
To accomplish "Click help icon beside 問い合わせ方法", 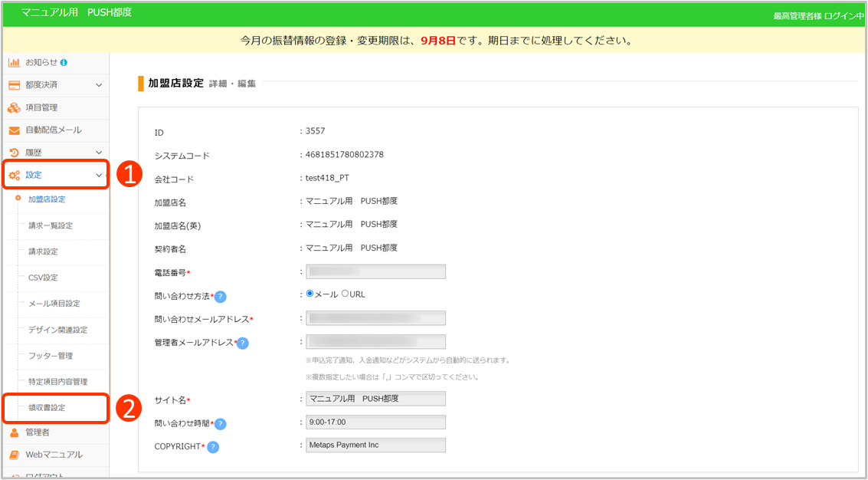I will [x=220, y=297].
